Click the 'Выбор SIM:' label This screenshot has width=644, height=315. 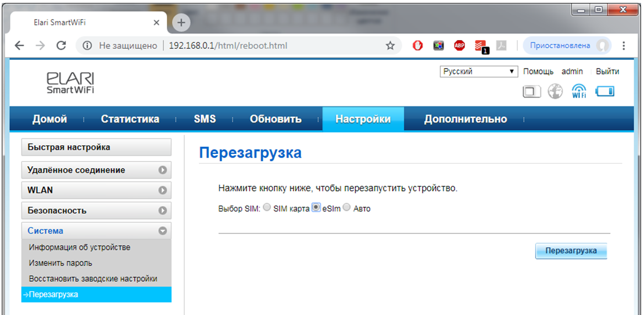(239, 209)
